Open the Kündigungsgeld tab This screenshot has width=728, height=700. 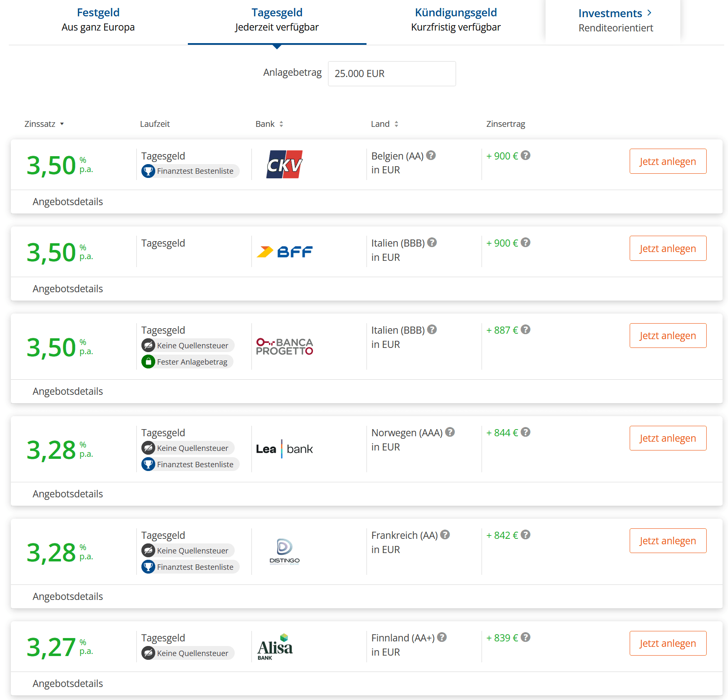[x=456, y=20]
